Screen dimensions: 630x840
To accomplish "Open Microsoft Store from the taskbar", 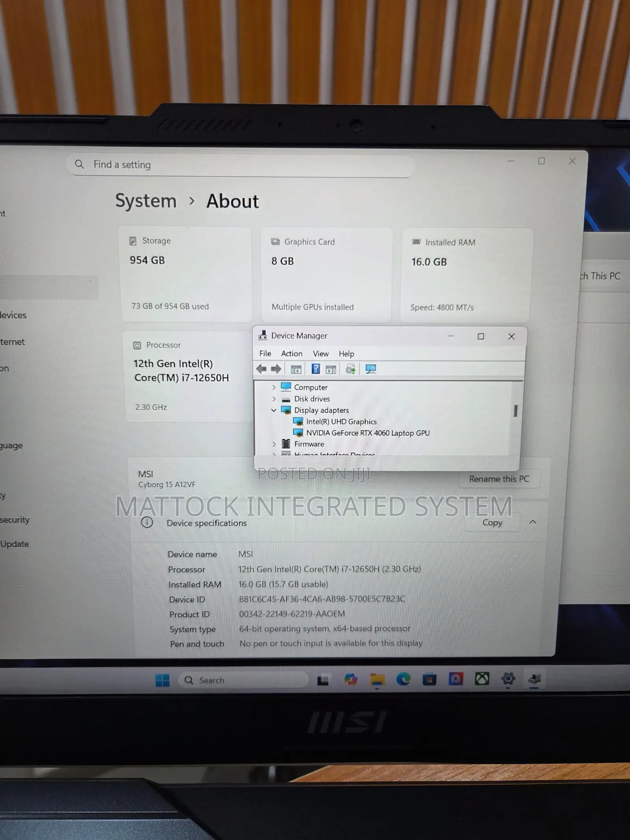I will click(429, 679).
